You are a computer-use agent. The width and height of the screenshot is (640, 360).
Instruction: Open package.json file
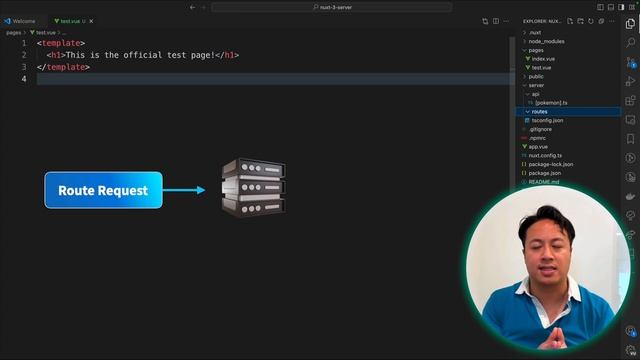544,173
